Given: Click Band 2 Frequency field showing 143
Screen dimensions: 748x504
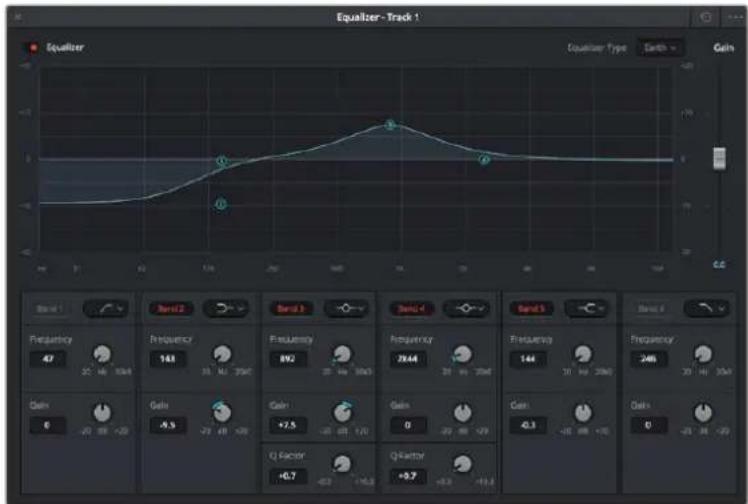Looking at the screenshot, I should 168,359.
